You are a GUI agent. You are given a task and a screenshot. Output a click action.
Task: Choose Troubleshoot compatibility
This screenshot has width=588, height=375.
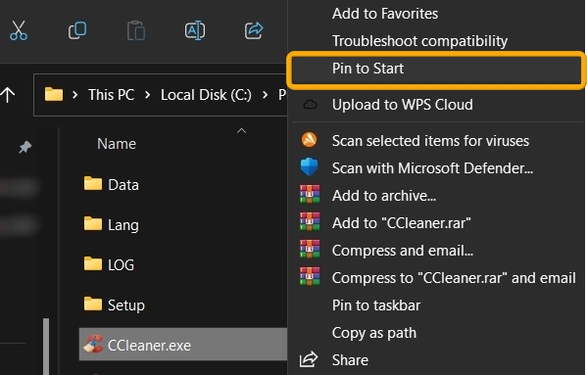420,41
